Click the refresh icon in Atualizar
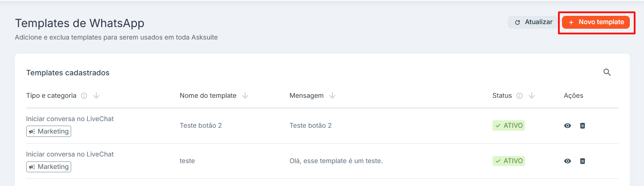The width and height of the screenshot is (644, 186). click(517, 22)
